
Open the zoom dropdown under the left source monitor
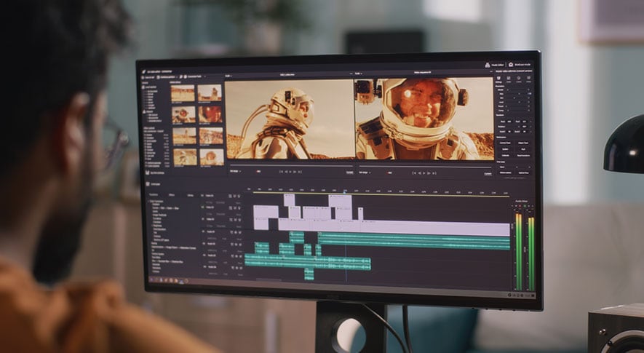(x=235, y=172)
